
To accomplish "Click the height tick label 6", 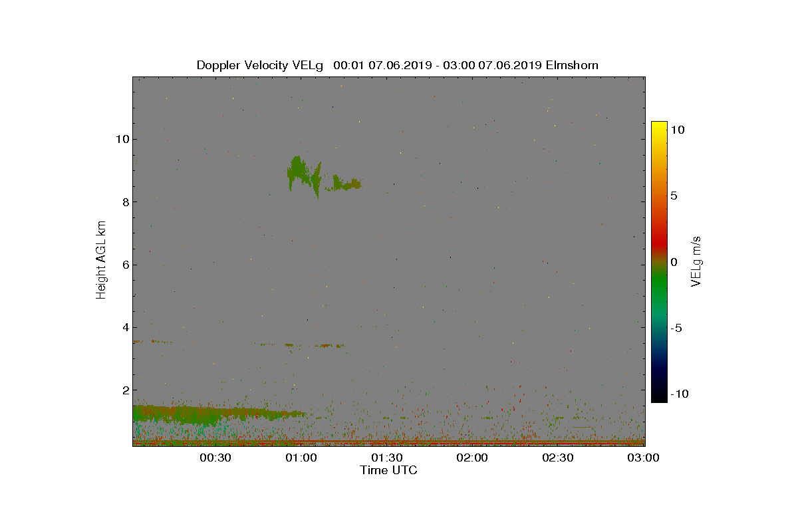I will 125,265.
